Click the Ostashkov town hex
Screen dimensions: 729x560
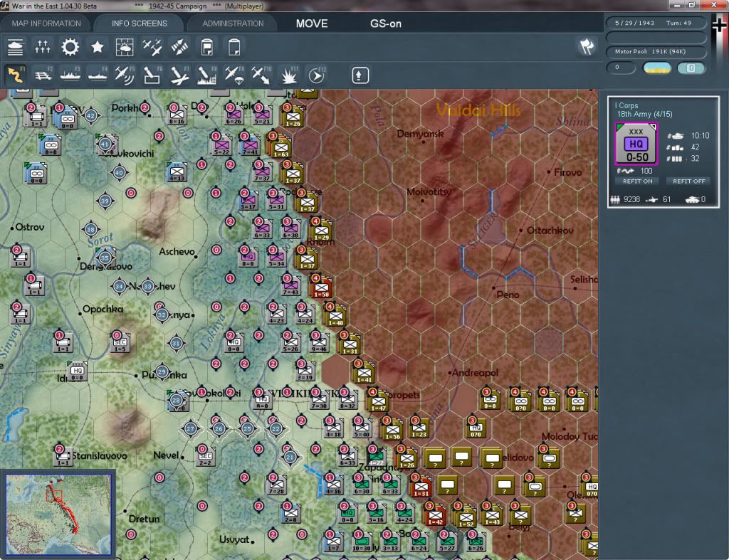pyautogui.click(x=521, y=231)
